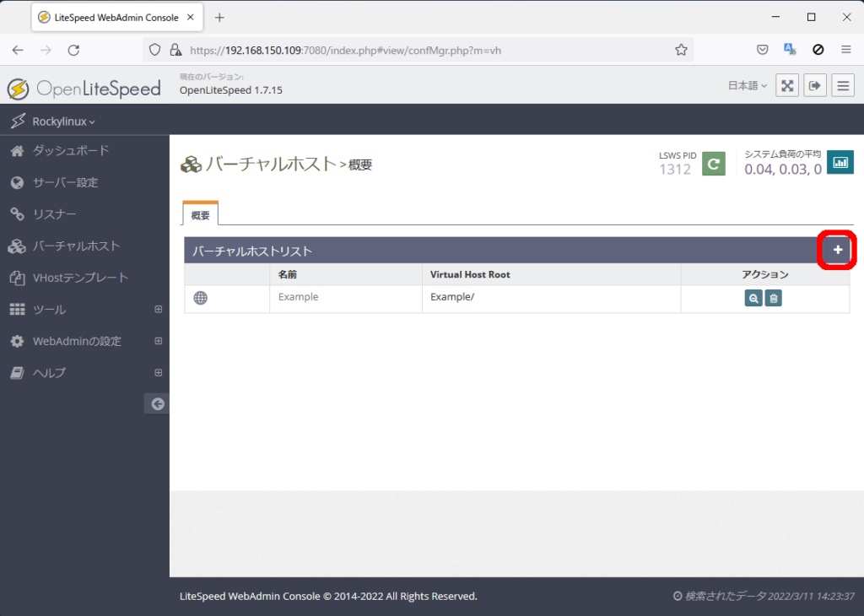864x616 pixels.
Task: Click the logout icon in header
Action: 815,85
